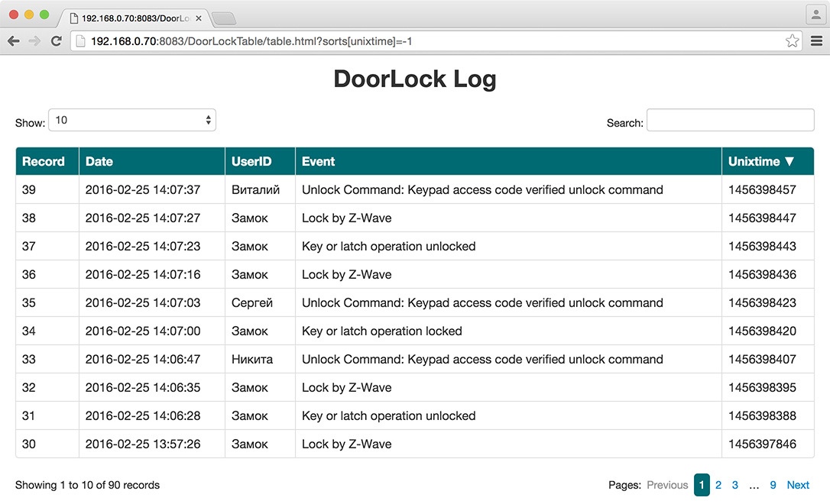The width and height of the screenshot is (830, 504).
Task: Click the browser back arrow
Action: coord(14,41)
